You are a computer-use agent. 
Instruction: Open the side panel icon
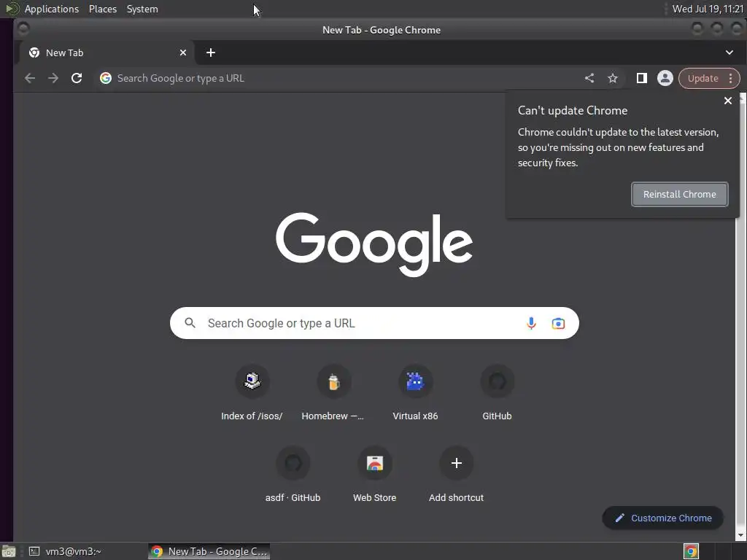pyautogui.click(x=642, y=78)
